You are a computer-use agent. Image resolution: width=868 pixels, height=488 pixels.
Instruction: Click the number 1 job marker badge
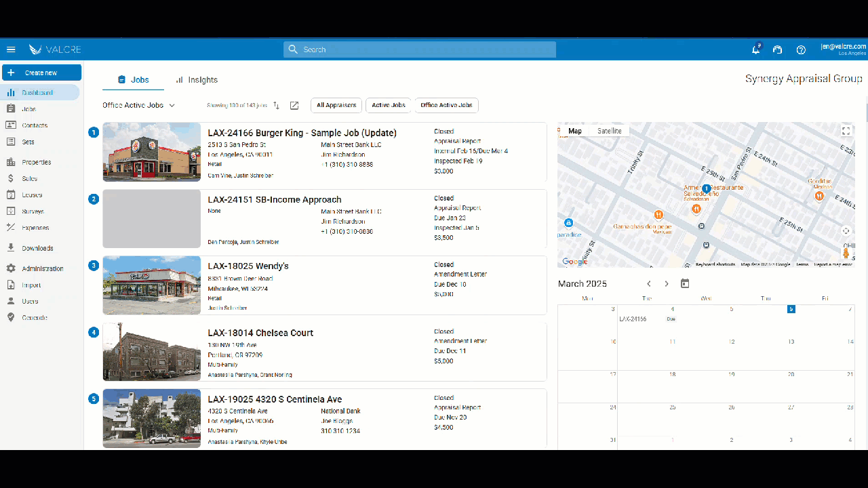[94, 132]
